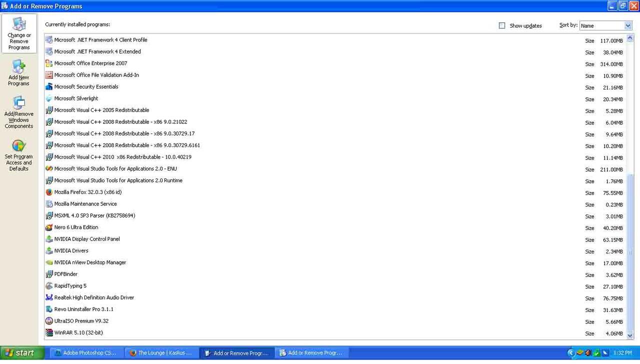This screenshot has height=364, width=640.
Task: Select UltraISO Premium icon
Action: point(49,321)
